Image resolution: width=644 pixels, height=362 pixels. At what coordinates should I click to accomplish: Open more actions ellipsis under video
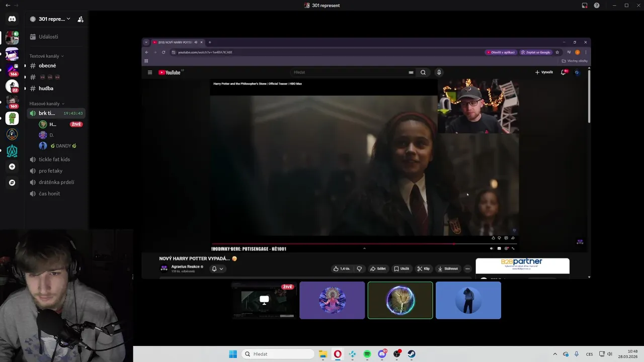tap(467, 268)
